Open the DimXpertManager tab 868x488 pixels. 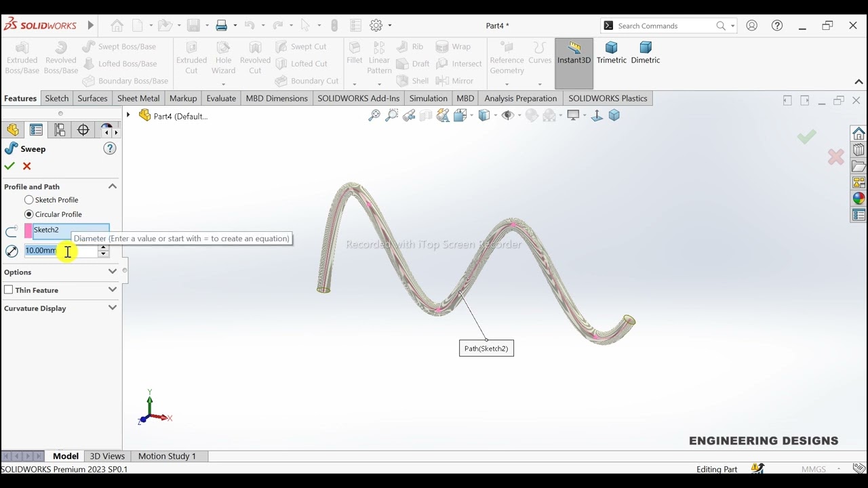tap(83, 130)
